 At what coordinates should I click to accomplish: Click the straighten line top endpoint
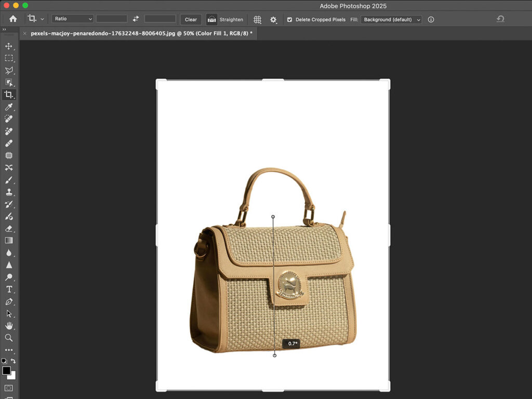pos(273,217)
